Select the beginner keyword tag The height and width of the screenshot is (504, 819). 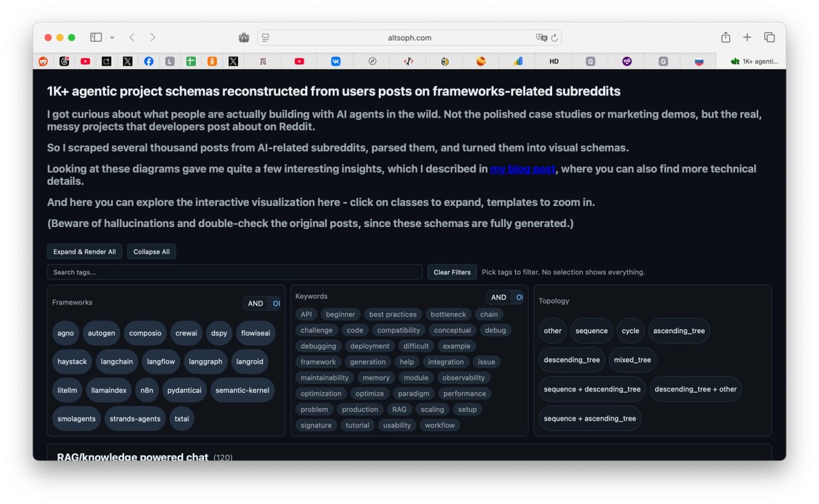[341, 314]
